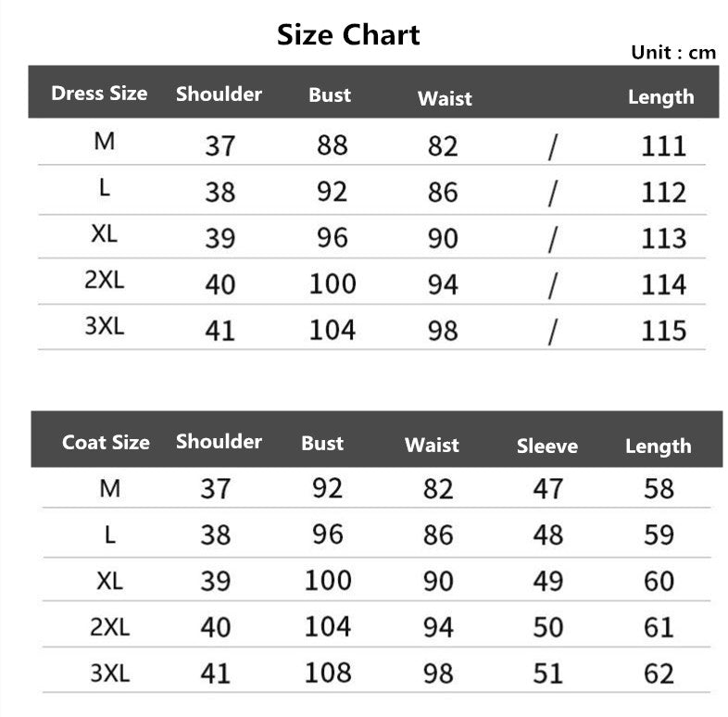This screenshot has height=717, width=728.
Task: Click the Shoulder header in dress table
Action: (219, 94)
